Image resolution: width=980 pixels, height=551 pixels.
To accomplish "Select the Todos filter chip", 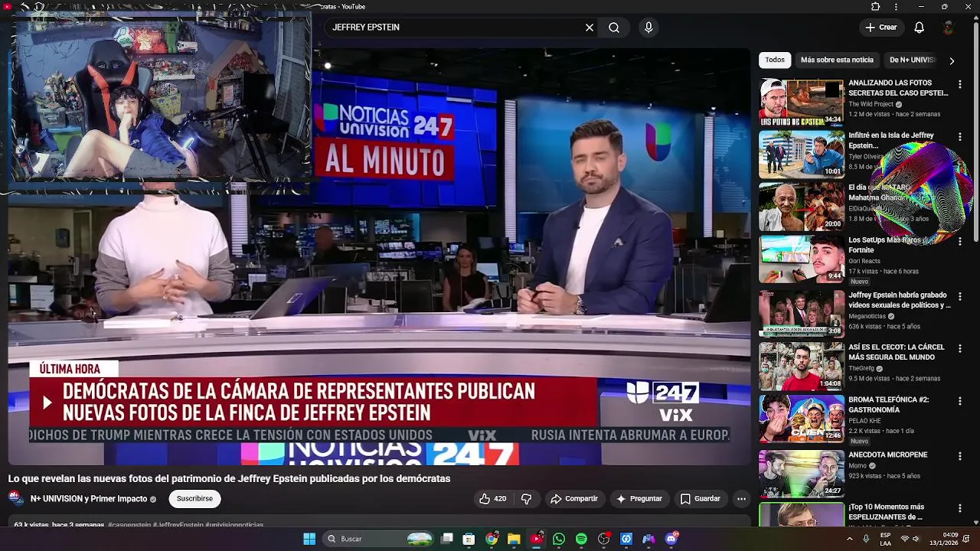I will (x=775, y=60).
